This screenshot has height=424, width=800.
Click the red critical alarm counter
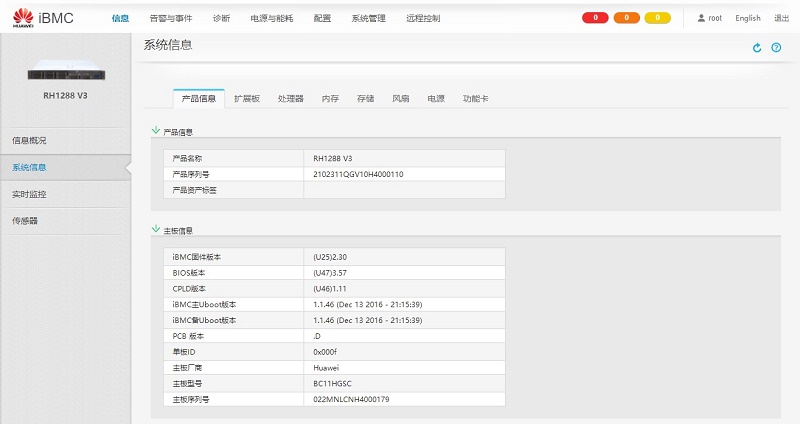595,18
